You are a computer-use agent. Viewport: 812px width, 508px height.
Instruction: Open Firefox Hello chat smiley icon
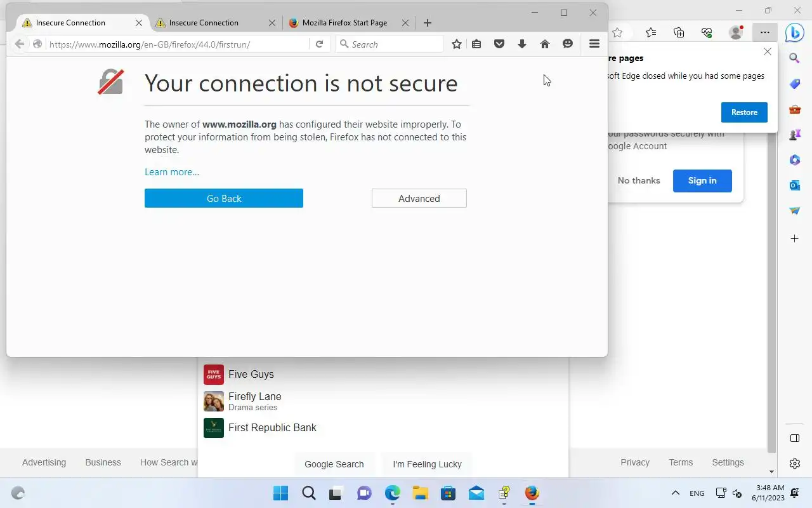(568, 44)
